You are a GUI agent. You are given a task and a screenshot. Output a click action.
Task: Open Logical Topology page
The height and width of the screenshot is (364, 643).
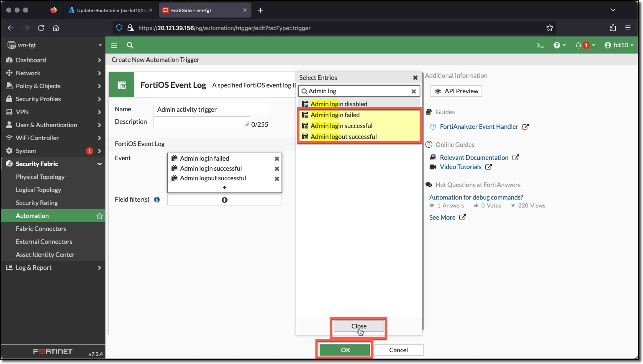[x=38, y=190]
